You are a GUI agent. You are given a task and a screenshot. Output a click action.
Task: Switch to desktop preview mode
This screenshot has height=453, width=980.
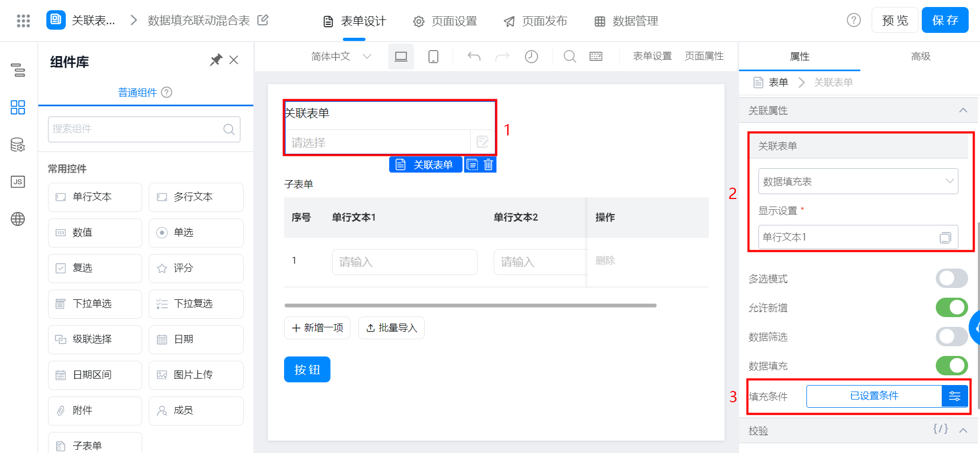pos(401,57)
